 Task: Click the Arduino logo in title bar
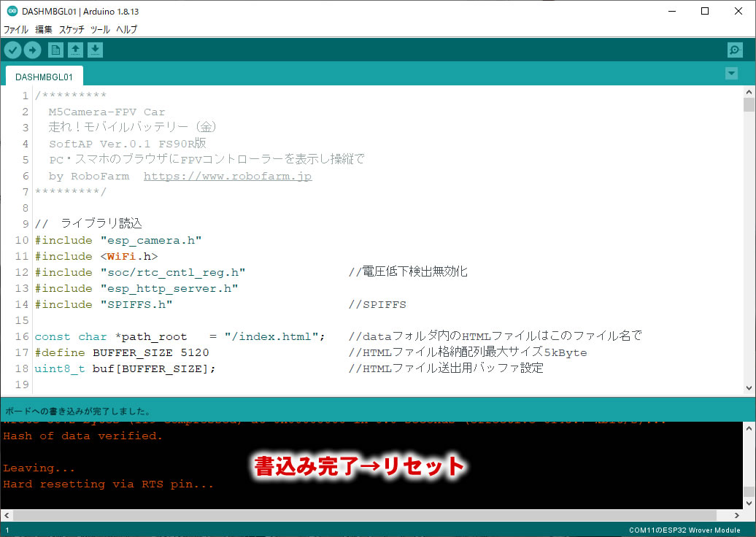coord(12,11)
